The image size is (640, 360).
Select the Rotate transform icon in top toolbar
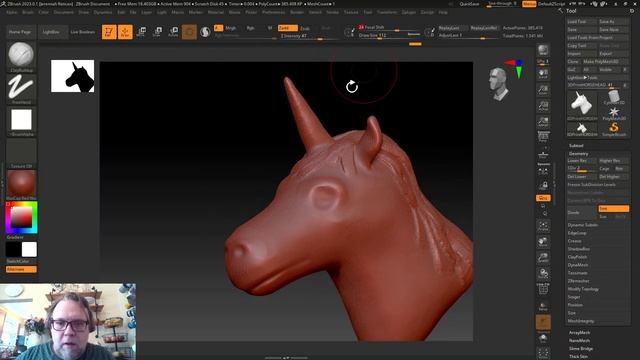pos(173,32)
